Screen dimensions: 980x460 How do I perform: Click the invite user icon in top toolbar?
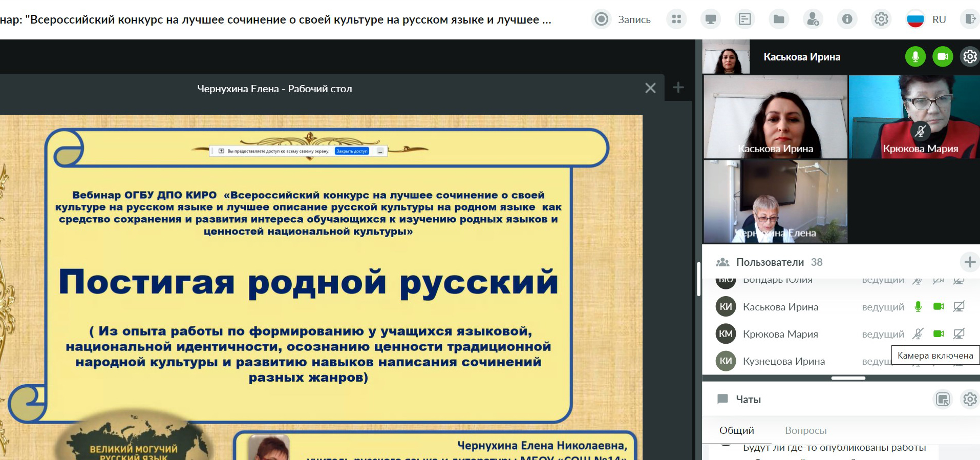(813, 19)
